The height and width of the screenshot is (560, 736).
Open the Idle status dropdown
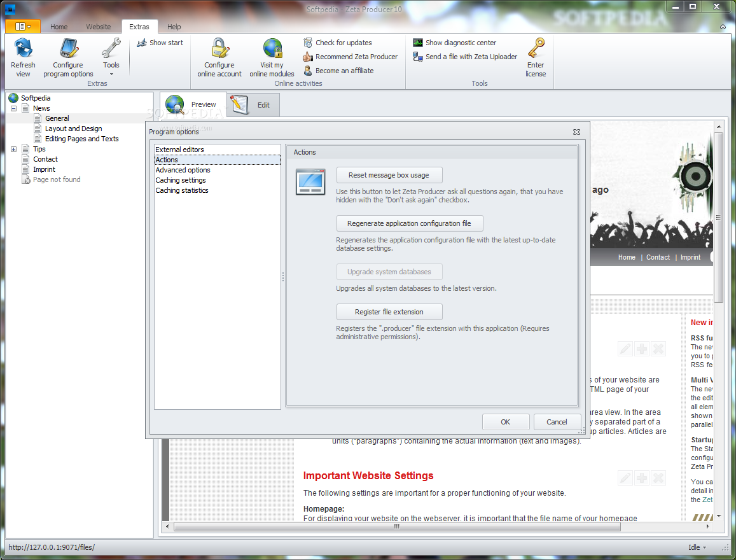pyautogui.click(x=697, y=547)
